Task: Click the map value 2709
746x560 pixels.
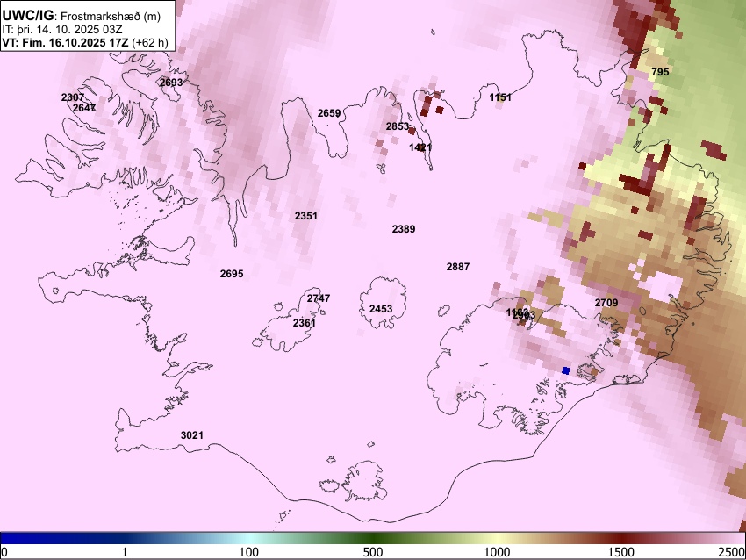Action: (x=606, y=303)
